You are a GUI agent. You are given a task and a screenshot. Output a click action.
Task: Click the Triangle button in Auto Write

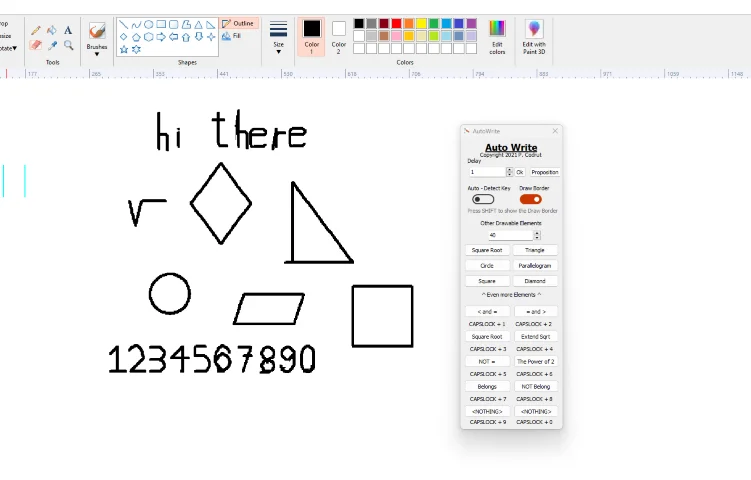coord(535,250)
